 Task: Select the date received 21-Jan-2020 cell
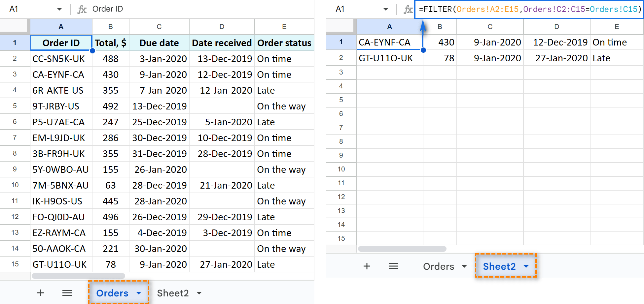pos(222,185)
